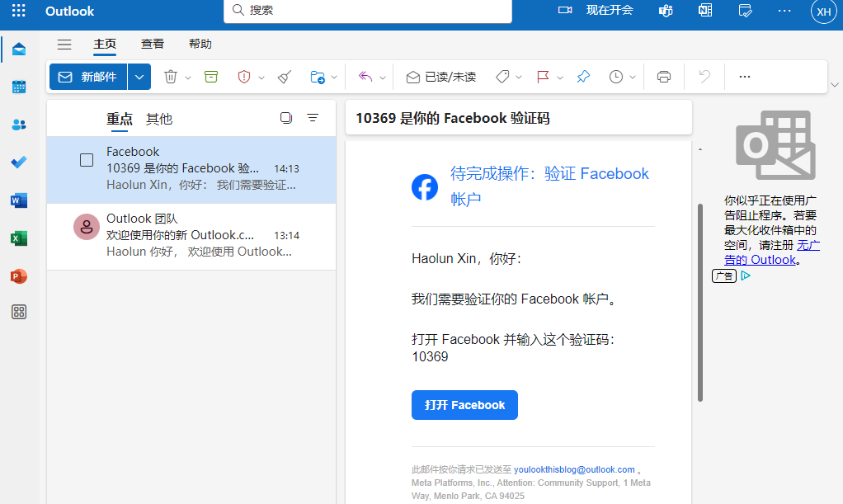Toggle navigation pane hamburger icon
Screen dimensions: 843x504
click(x=64, y=44)
